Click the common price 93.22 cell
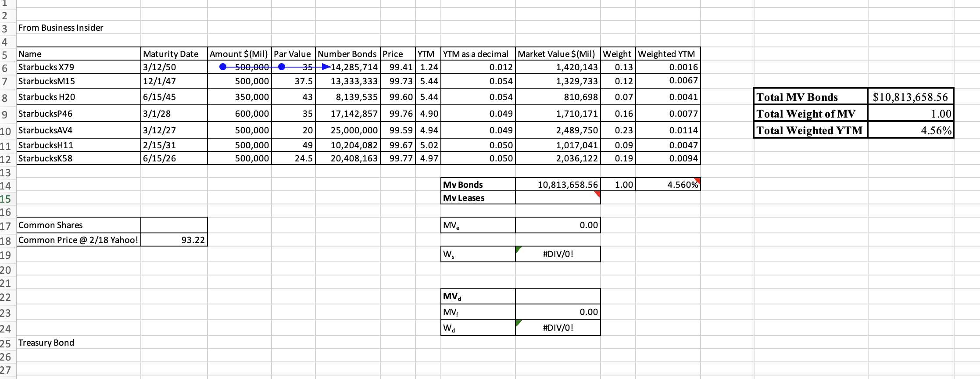The image size is (980, 379). tap(174, 240)
